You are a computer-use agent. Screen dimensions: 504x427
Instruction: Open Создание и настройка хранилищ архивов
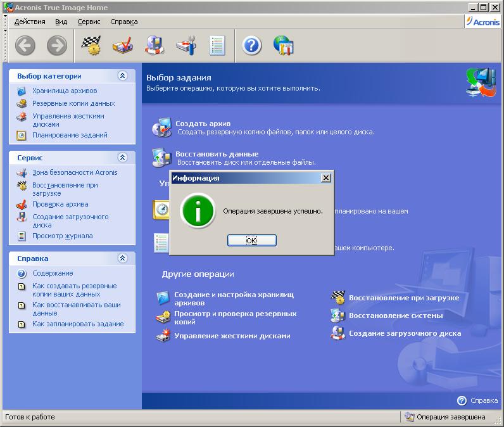click(x=234, y=298)
